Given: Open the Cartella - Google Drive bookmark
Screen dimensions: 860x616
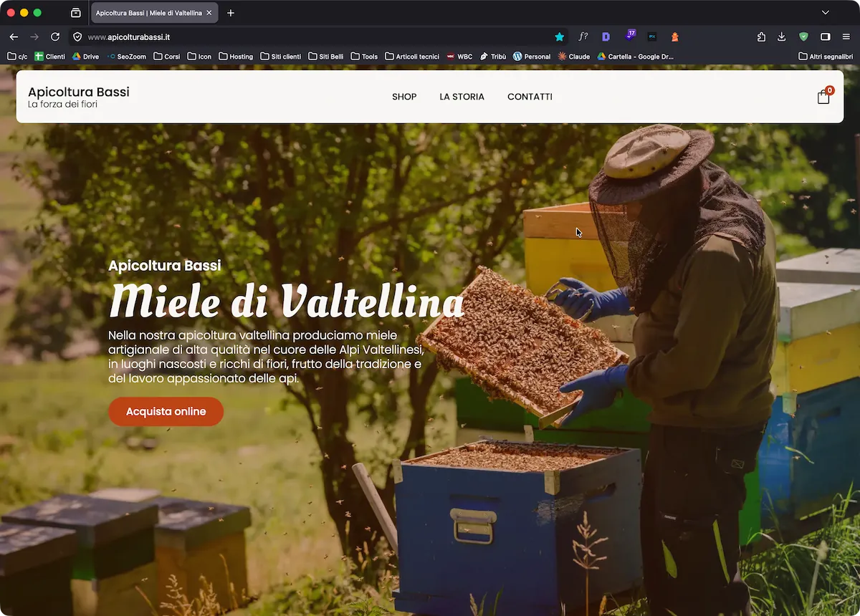Looking at the screenshot, I should (x=635, y=57).
